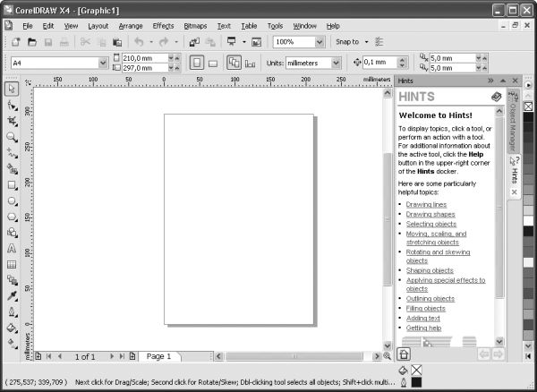The image size is (537, 392).
Task: Select the Table tool
Action: tap(12, 264)
